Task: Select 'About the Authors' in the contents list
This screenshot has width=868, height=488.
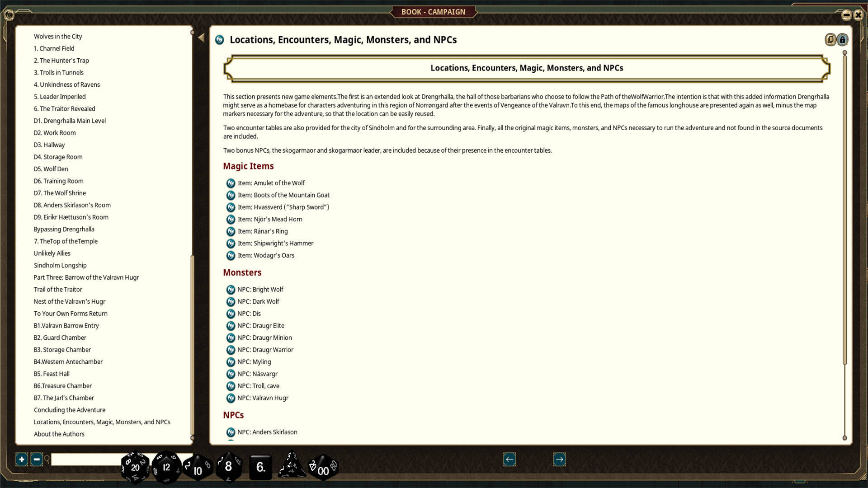Action: click(59, 434)
